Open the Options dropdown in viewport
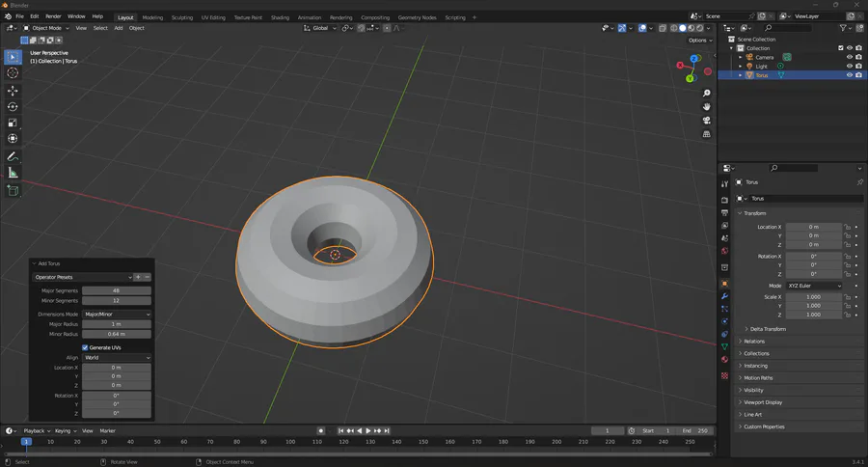Viewport: 868px width, 467px height. click(x=700, y=41)
